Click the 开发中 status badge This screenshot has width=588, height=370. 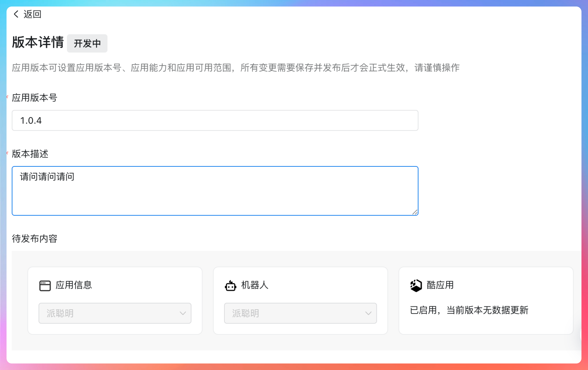click(x=87, y=43)
